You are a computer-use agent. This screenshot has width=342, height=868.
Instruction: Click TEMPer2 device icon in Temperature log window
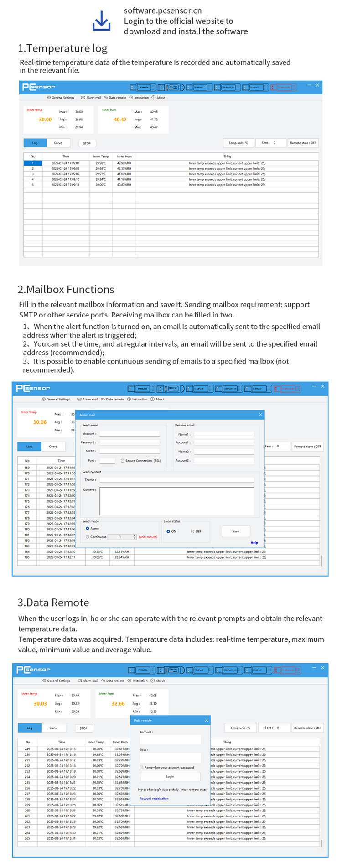pyautogui.click(x=254, y=87)
